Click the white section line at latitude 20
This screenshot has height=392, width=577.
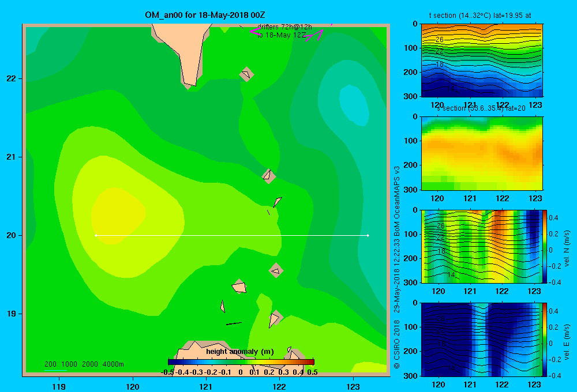point(232,235)
